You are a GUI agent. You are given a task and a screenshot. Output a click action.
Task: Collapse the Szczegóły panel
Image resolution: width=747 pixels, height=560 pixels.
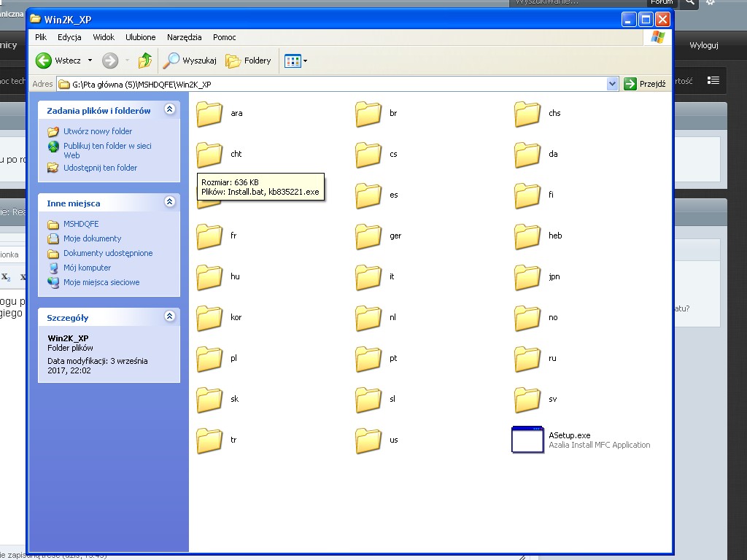(169, 316)
